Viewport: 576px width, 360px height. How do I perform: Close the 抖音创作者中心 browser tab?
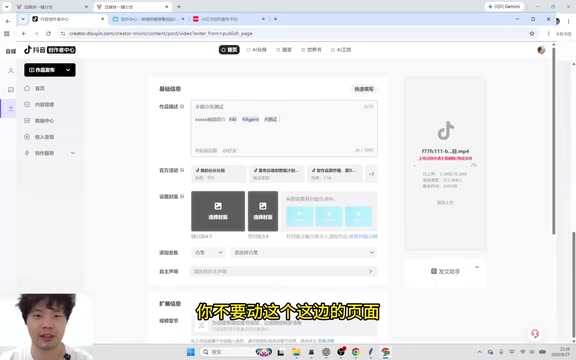pyautogui.click(x=102, y=19)
